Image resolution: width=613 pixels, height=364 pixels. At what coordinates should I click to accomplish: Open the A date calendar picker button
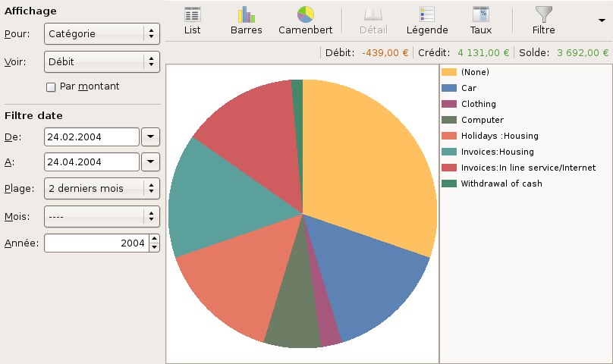[x=151, y=162]
